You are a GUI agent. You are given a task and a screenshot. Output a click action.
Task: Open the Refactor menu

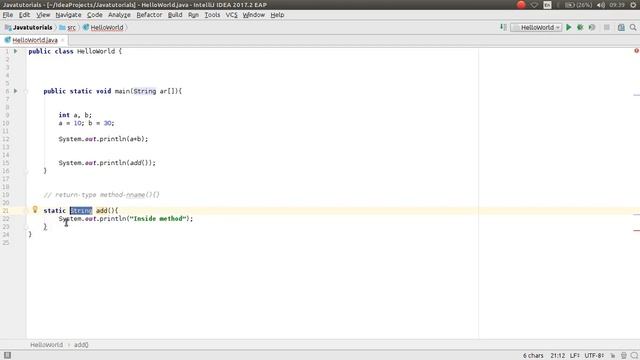[x=149, y=15]
